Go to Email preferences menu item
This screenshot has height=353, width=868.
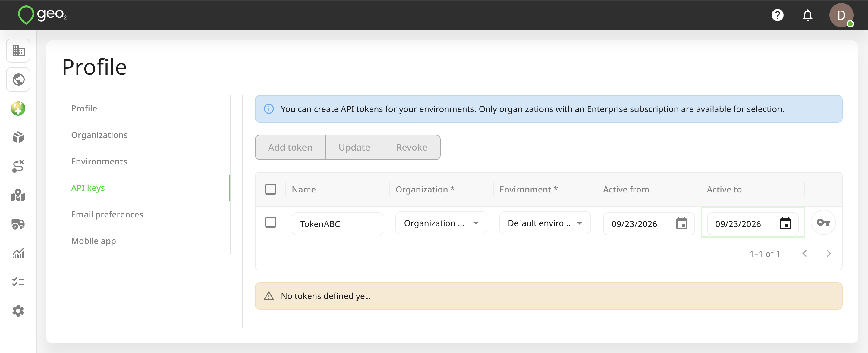pyautogui.click(x=107, y=214)
